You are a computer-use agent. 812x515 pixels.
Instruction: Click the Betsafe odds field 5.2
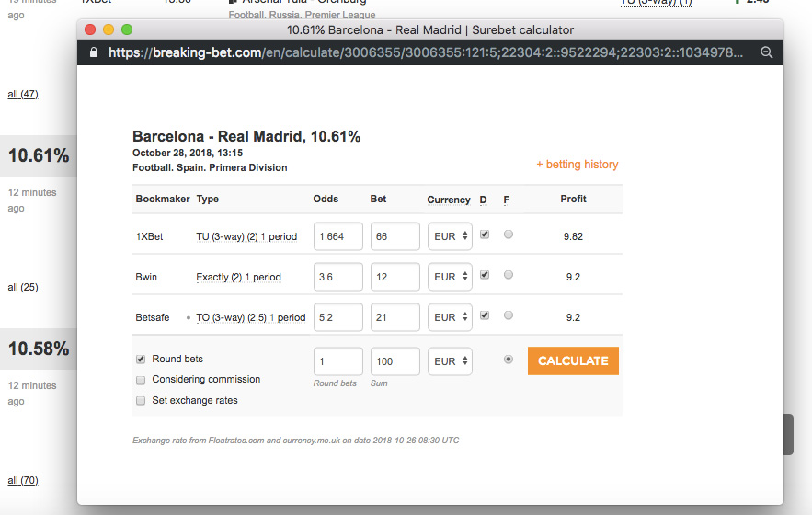(x=338, y=317)
